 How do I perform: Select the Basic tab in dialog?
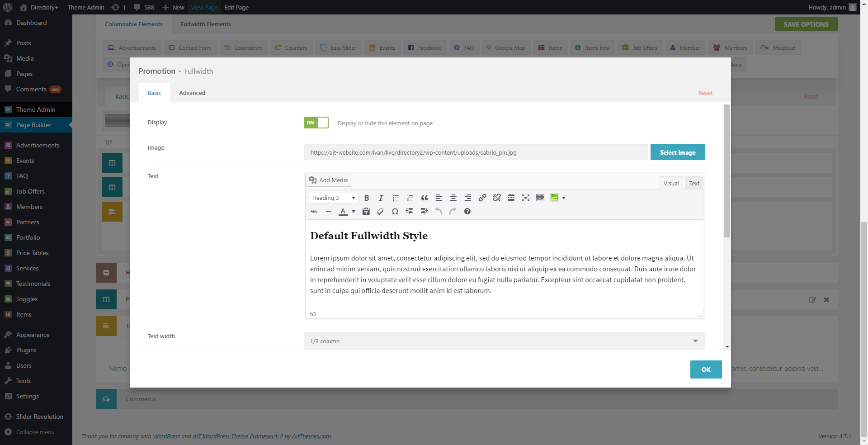[154, 93]
